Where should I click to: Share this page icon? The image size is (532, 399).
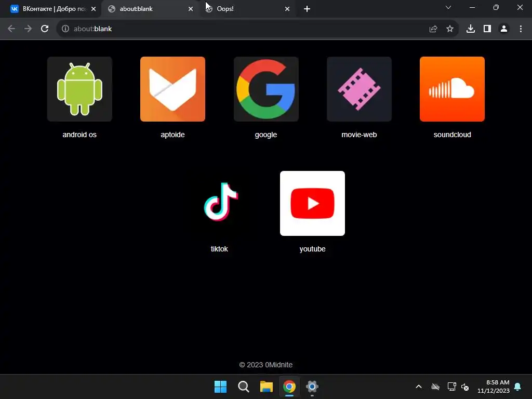tap(433, 29)
